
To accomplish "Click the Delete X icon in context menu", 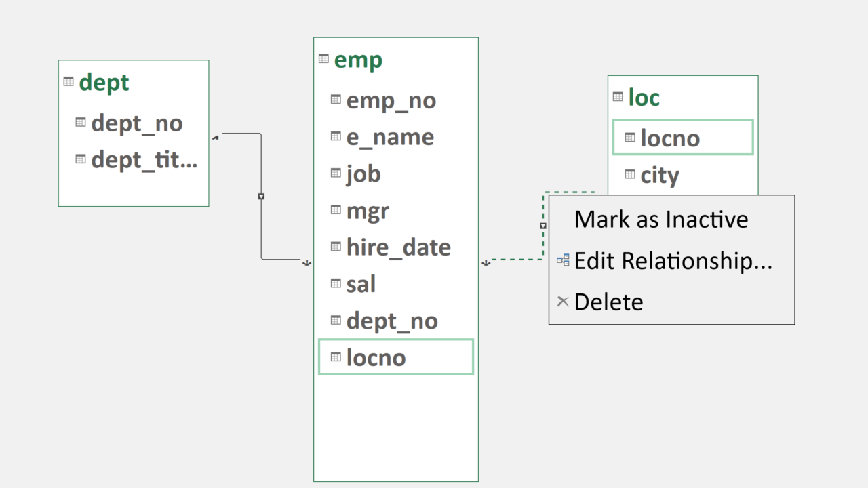I will click(562, 301).
